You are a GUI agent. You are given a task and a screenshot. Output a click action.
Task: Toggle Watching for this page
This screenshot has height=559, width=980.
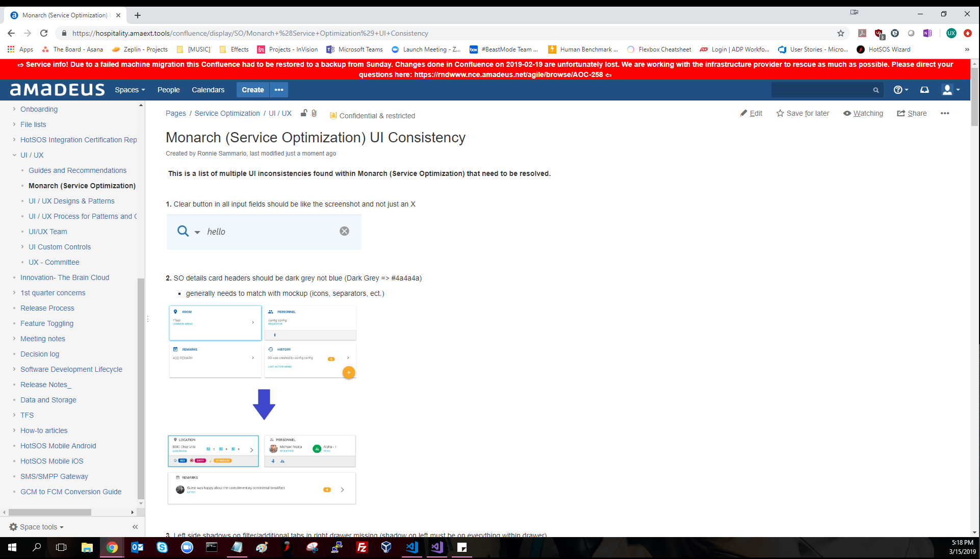(x=863, y=113)
